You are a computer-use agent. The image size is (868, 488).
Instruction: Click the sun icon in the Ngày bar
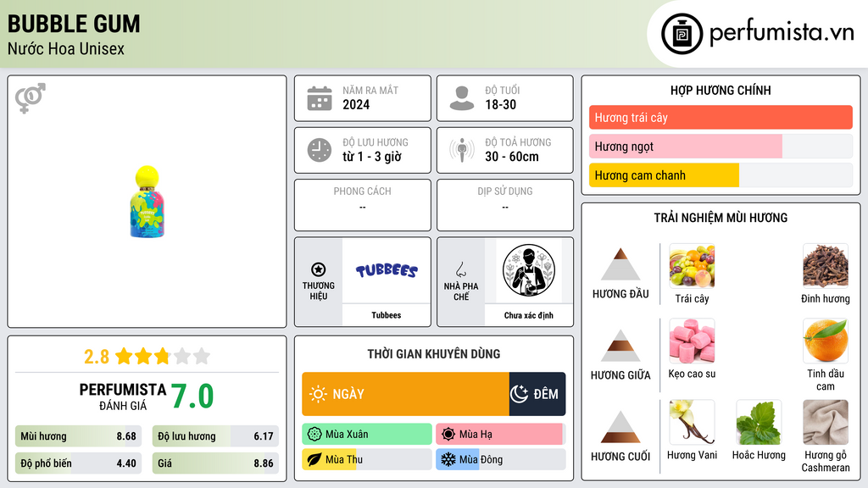[318, 394]
